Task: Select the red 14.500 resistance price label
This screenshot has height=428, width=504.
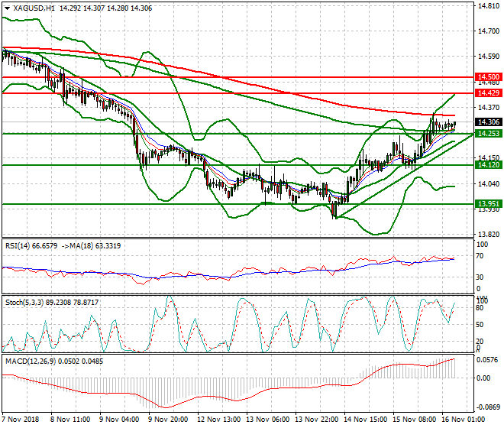Action: [x=489, y=77]
